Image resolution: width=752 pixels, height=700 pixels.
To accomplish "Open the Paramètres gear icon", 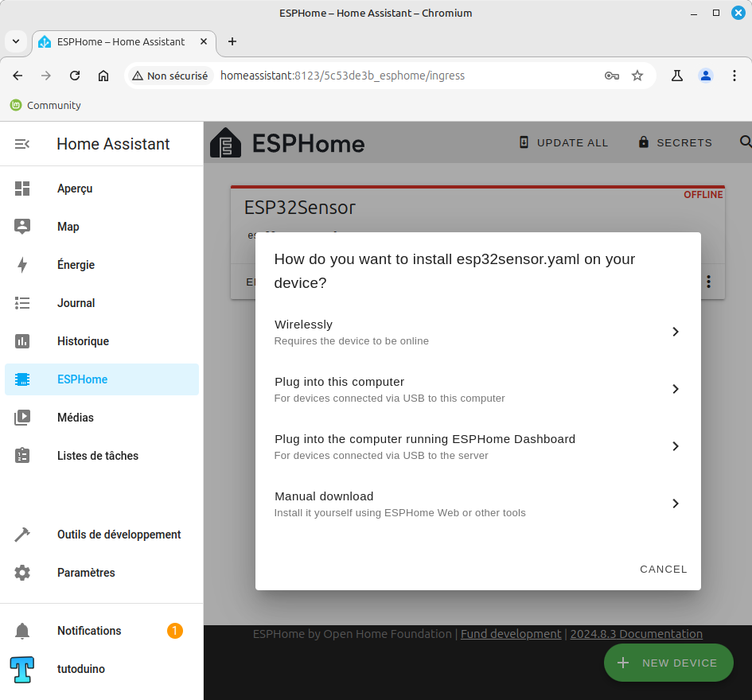I will click(22, 573).
